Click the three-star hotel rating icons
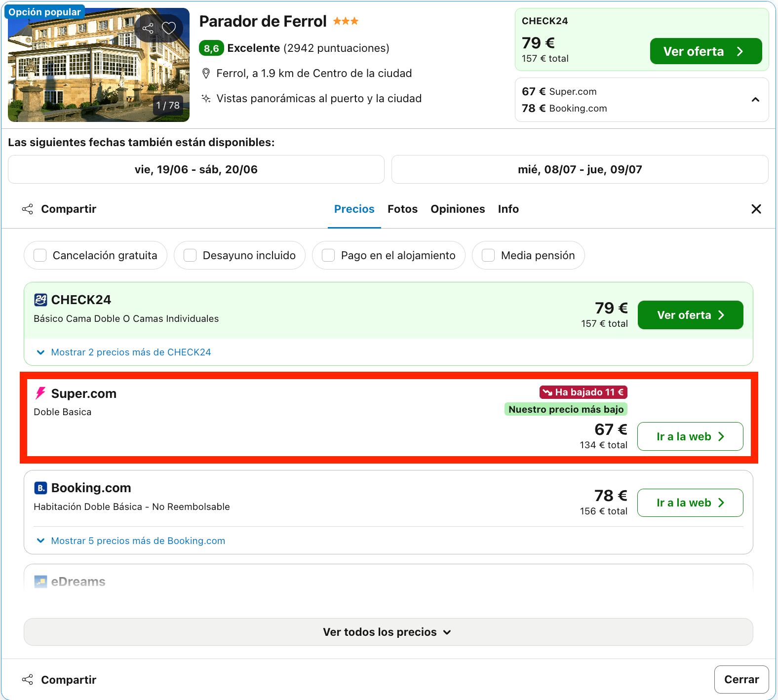 [346, 21]
